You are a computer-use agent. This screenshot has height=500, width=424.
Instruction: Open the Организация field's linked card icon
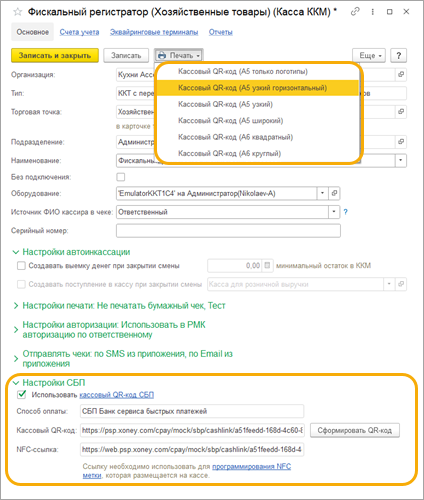pos(401,74)
